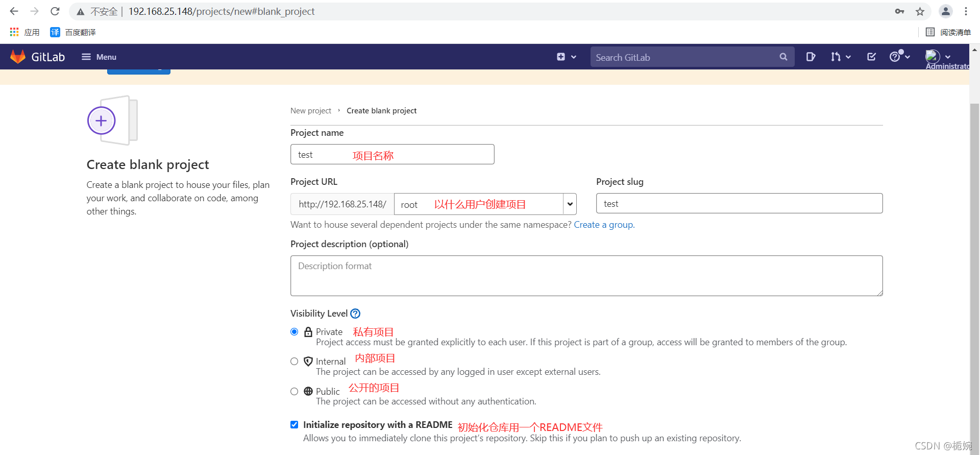This screenshot has height=455, width=980.
Task: Open the GitLab Menu
Action: coord(99,57)
